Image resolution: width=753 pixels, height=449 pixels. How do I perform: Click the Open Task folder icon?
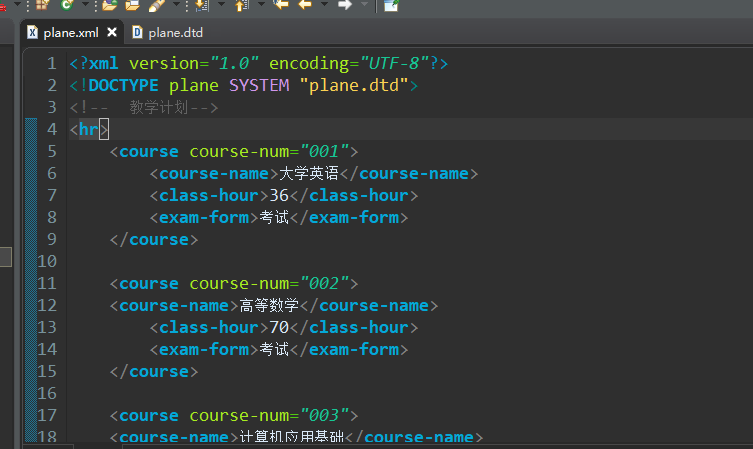(x=133, y=5)
